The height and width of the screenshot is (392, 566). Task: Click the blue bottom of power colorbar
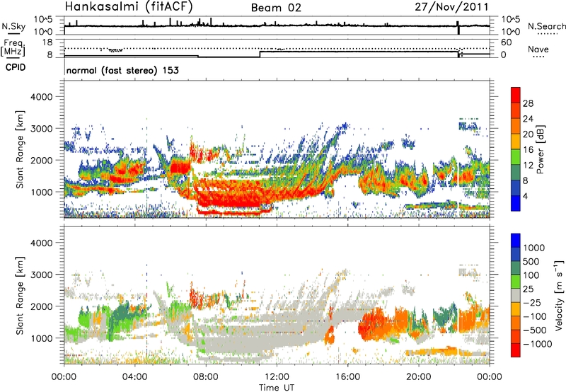516,203
